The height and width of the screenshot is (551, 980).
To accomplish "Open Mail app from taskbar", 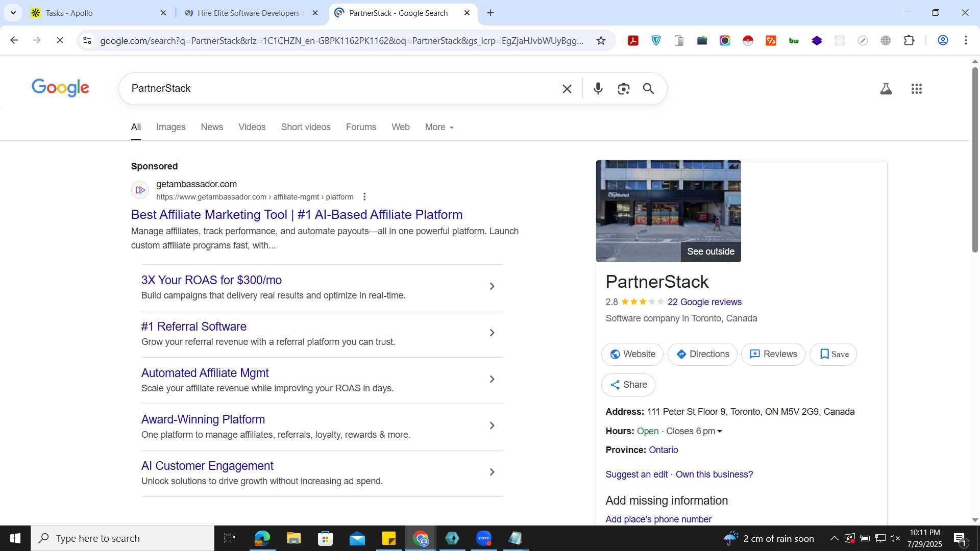I will (x=357, y=538).
